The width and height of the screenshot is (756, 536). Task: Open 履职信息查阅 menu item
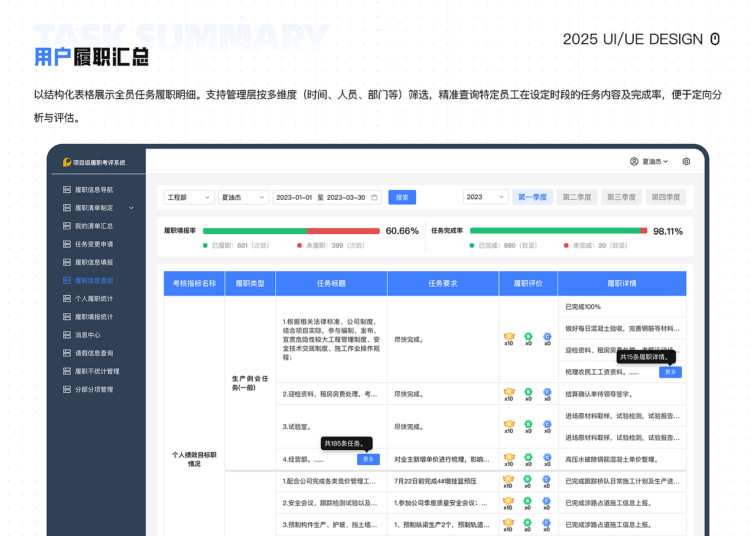(94, 281)
